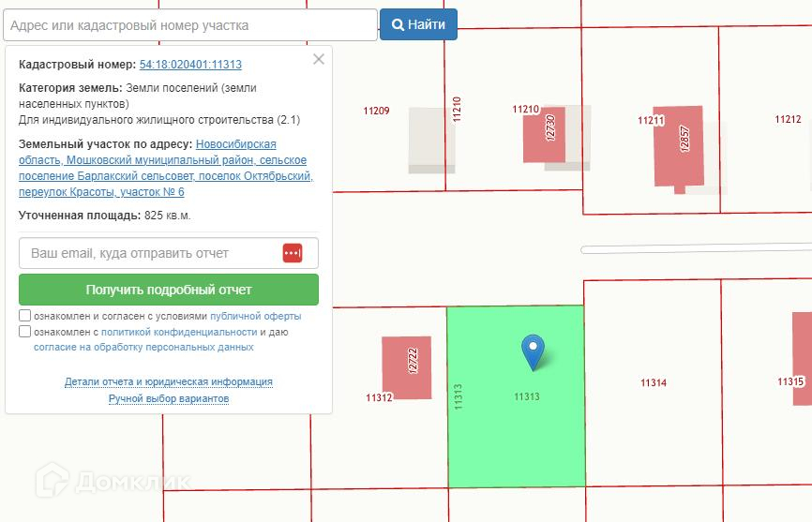Viewport: 812px width, 522px height.
Task: Open Детали отчета и юридическая информация link
Action: coord(168,381)
